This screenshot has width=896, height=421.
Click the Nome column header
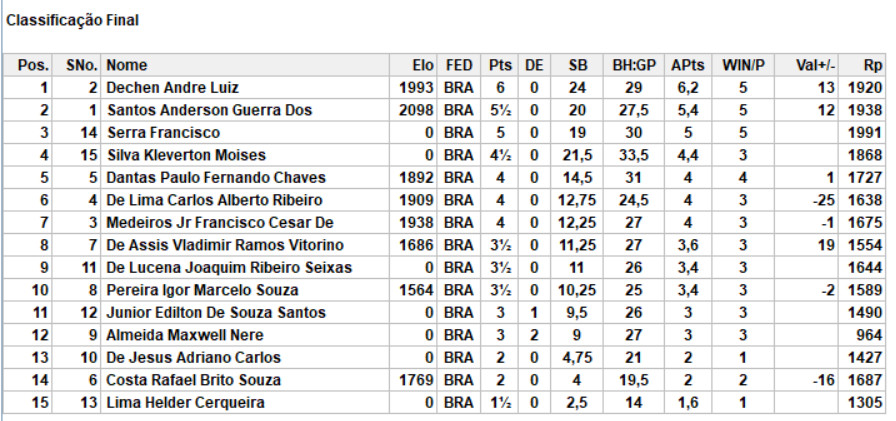(127, 65)
